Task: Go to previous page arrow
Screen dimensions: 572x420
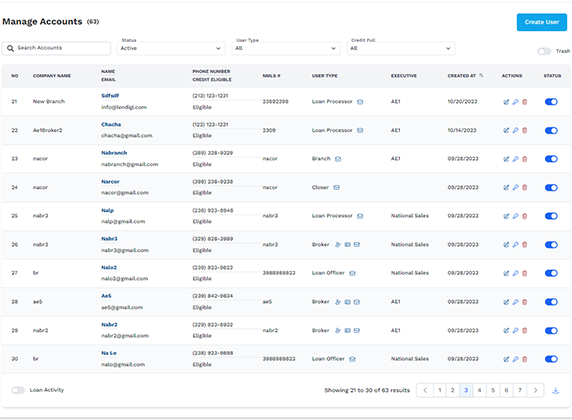Action: (425, 390)
